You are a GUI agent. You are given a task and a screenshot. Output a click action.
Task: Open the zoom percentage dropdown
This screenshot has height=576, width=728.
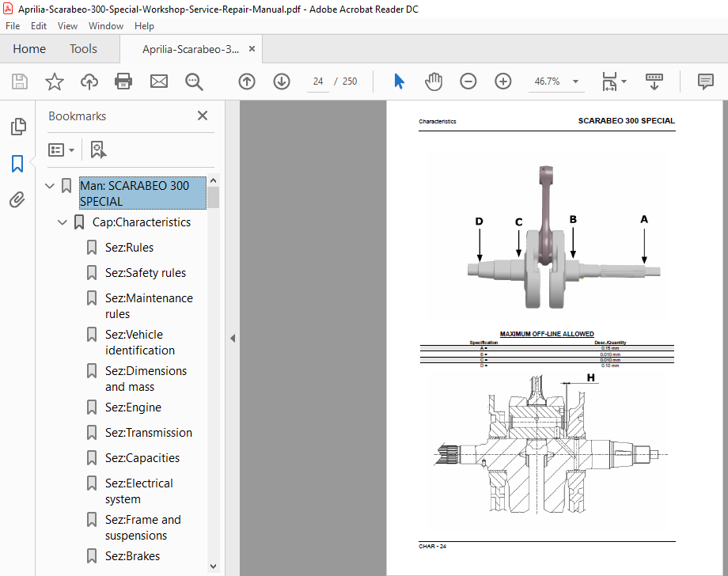tap(576, 81)
